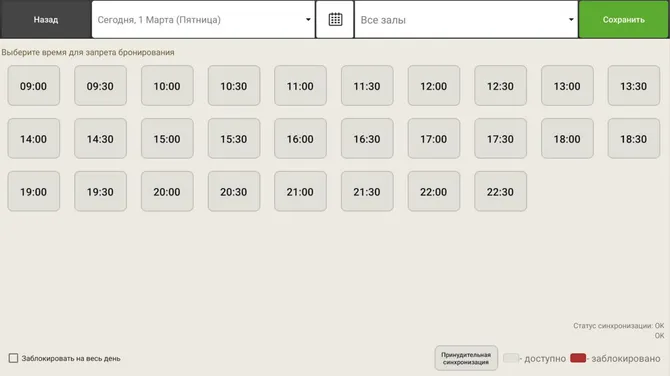Viewport: 670px width, 376px height.
Task: Go back with the 'Назад' button
Action: point(46,20)
